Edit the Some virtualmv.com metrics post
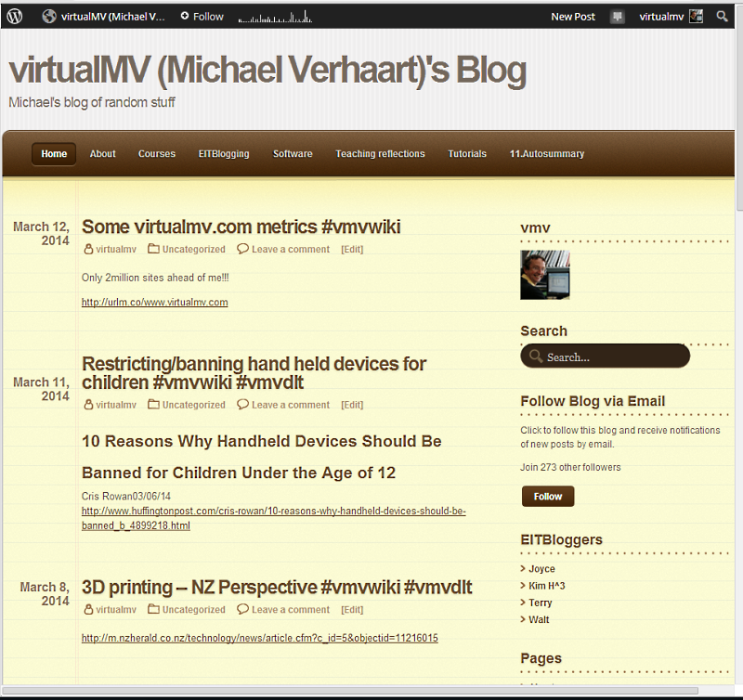 click(x=352, y=249)
